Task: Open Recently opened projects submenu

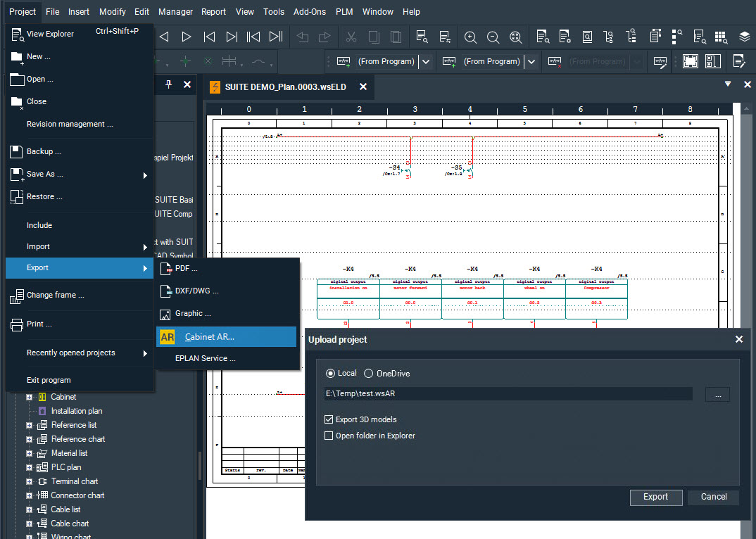Action: pos(80,353)
